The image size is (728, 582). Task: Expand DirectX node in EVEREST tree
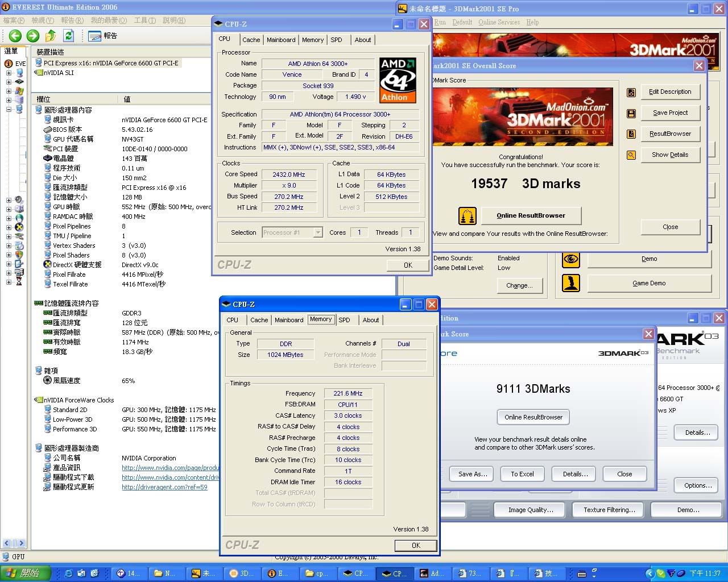[9, 227]
